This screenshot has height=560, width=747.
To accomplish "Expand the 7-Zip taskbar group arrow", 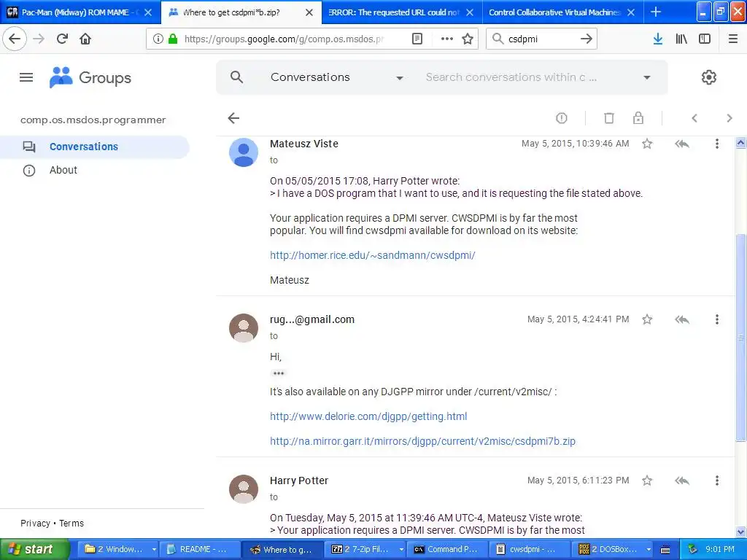I will [x=401, y=550].
